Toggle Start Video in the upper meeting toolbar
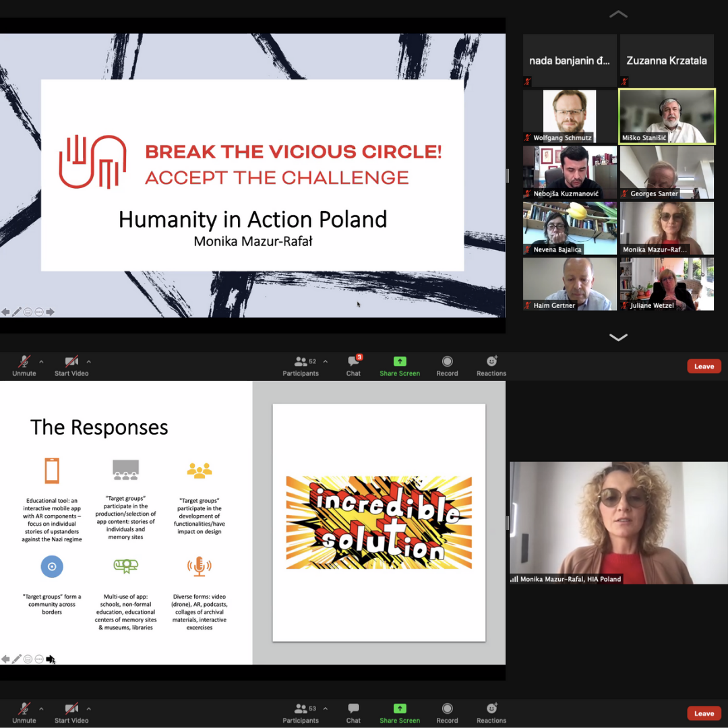This screenshot has height=728, width=728. coord(71,365)
